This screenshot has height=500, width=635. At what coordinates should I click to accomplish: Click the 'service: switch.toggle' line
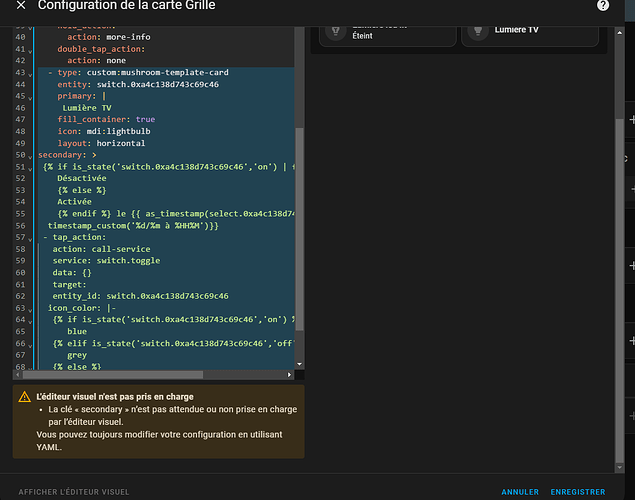coord(106,261)
